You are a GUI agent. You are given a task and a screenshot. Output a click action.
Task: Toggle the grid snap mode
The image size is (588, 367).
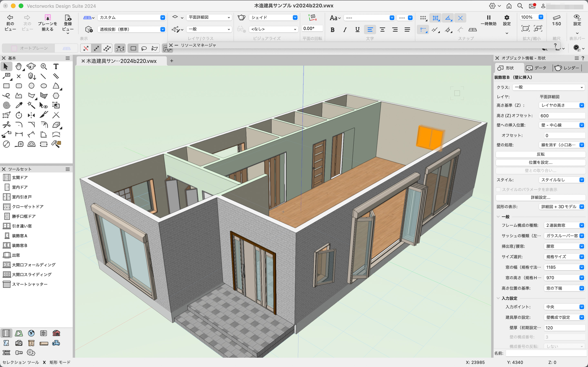[x=423, y=18]
